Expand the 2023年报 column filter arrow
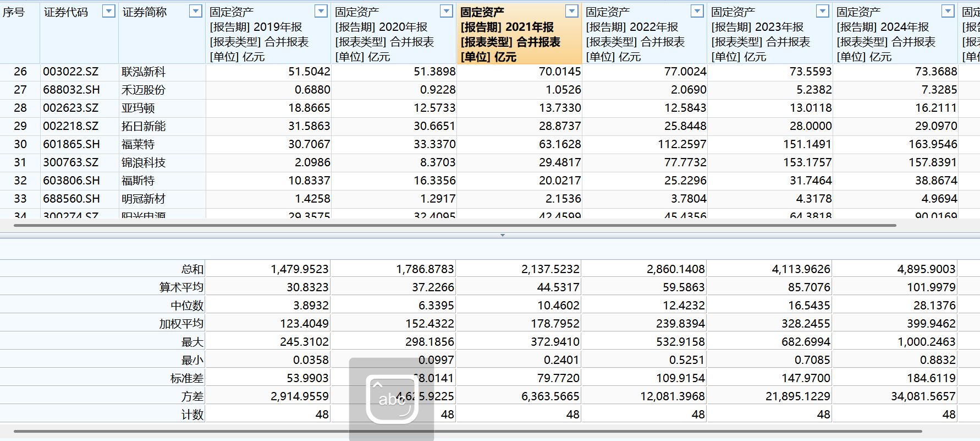Screen dimensions: 980x441 pos(823,12)
